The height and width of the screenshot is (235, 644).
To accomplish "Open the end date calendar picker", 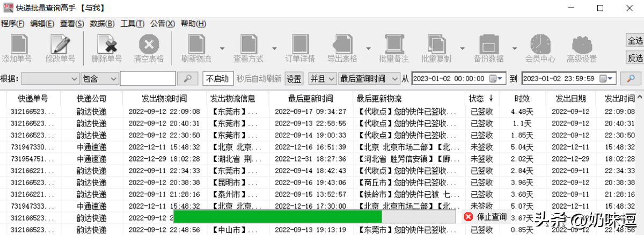I will (x=606, y=79).
